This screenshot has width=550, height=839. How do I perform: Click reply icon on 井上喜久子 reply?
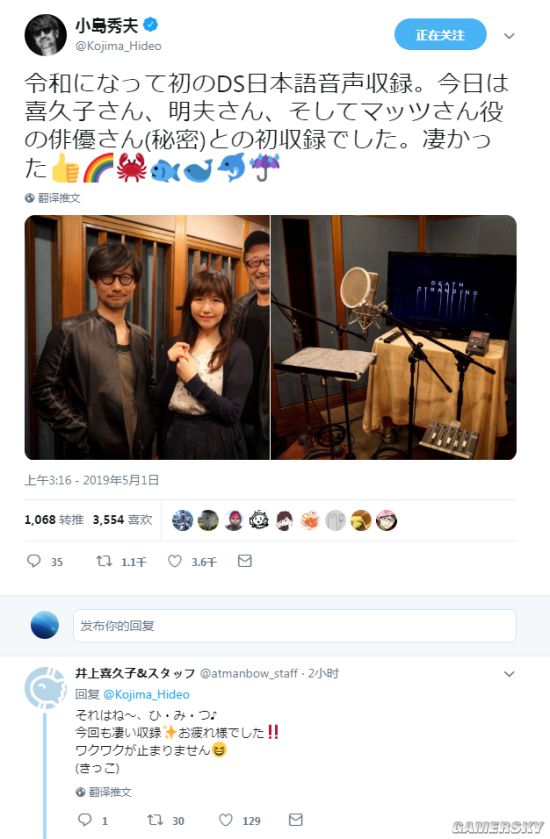[x=85, y=819]
